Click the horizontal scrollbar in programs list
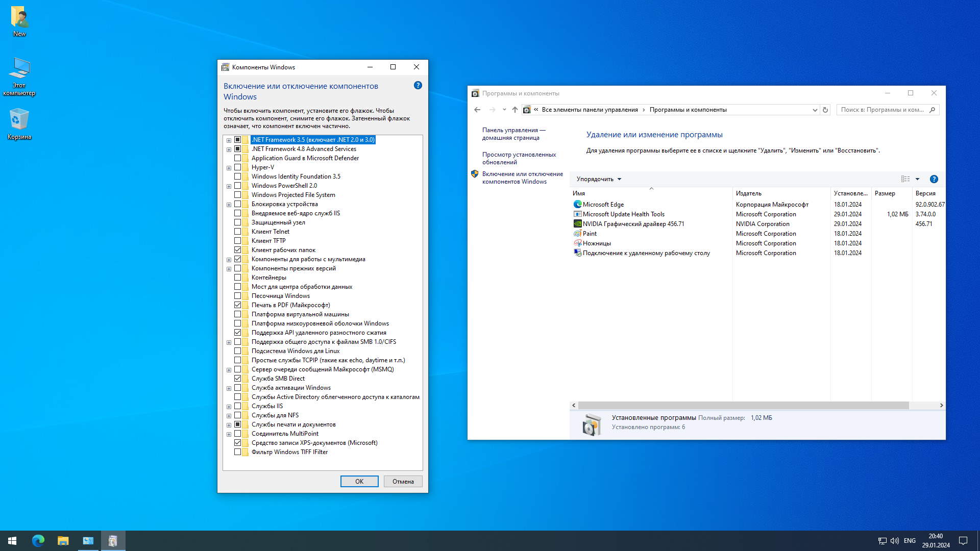980x551 pixels. (743, 405)
